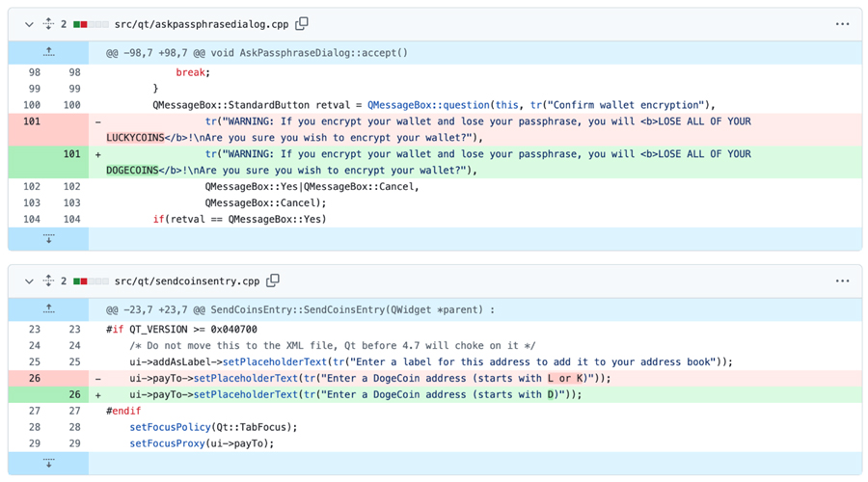The height and width of the screenshot is (482, 868).
Task: Expand all lines in askpassphrasedialog.cpp
Action: pos(48,24)
